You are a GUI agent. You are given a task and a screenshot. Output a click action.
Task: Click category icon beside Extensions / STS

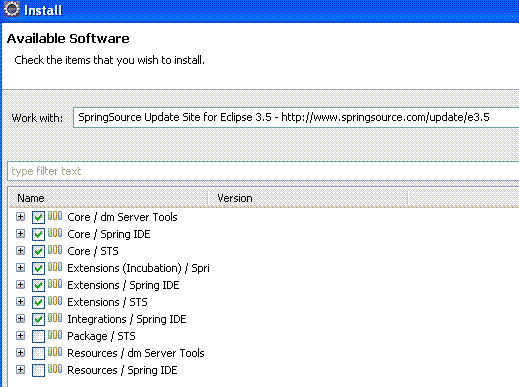point(55,301)
